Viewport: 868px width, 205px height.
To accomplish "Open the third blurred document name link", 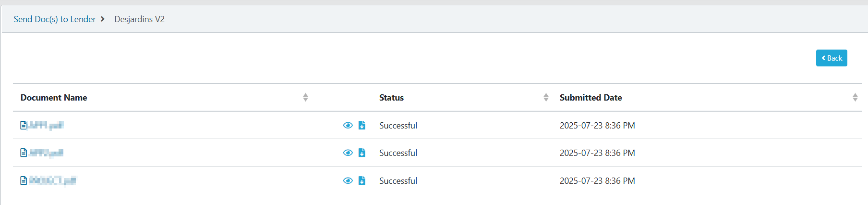I will coord(52,180).
